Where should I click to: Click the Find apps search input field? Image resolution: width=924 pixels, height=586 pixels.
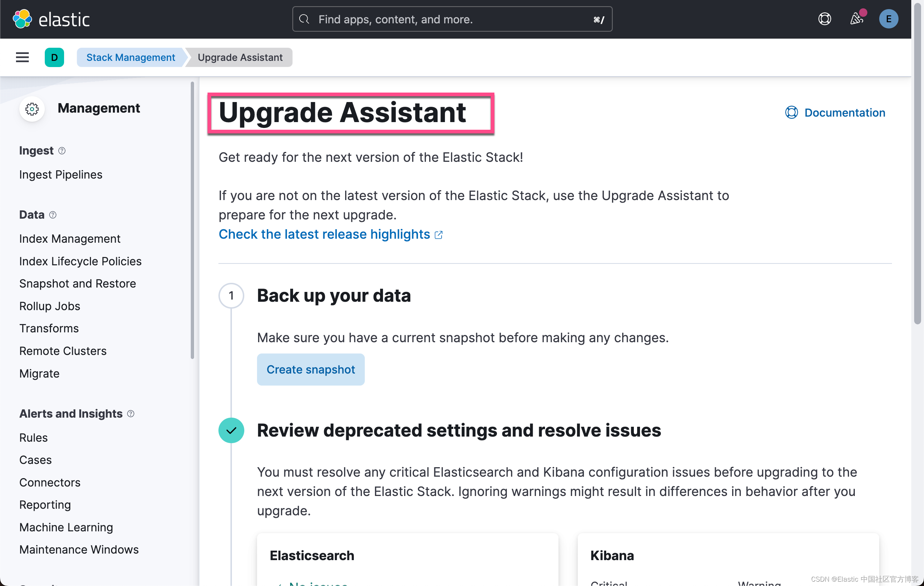pos(452,19)
